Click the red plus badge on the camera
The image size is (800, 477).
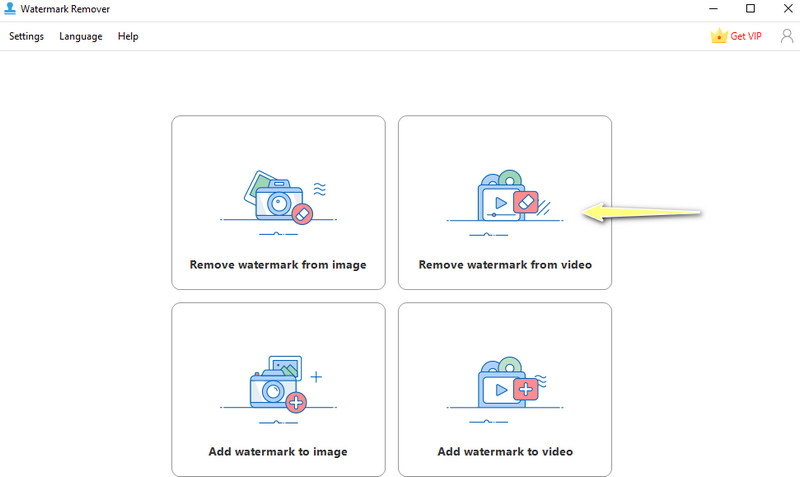coord(296,402)
